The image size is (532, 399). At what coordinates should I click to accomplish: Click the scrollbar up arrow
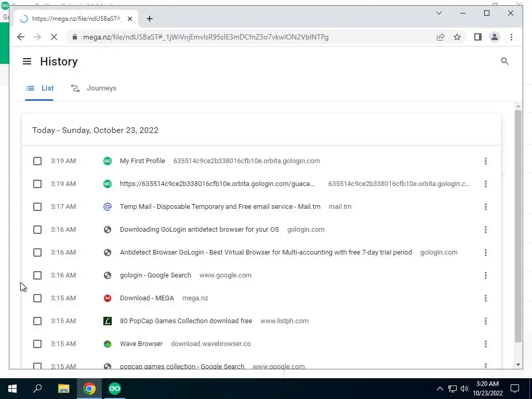point(518,106)
